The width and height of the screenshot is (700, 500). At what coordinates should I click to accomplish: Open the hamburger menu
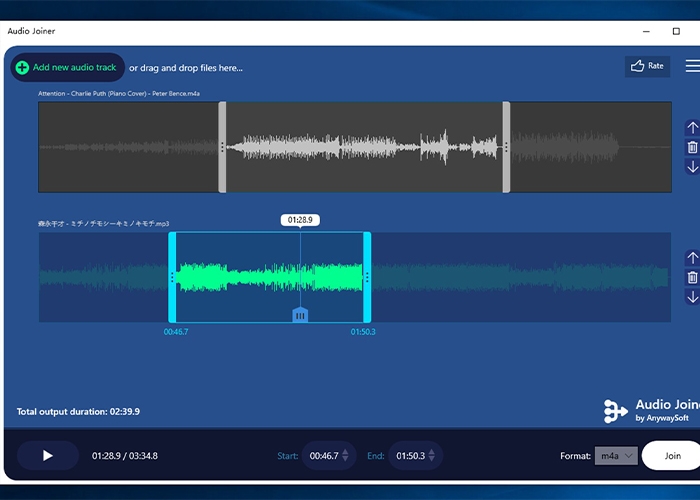(693, 66)
